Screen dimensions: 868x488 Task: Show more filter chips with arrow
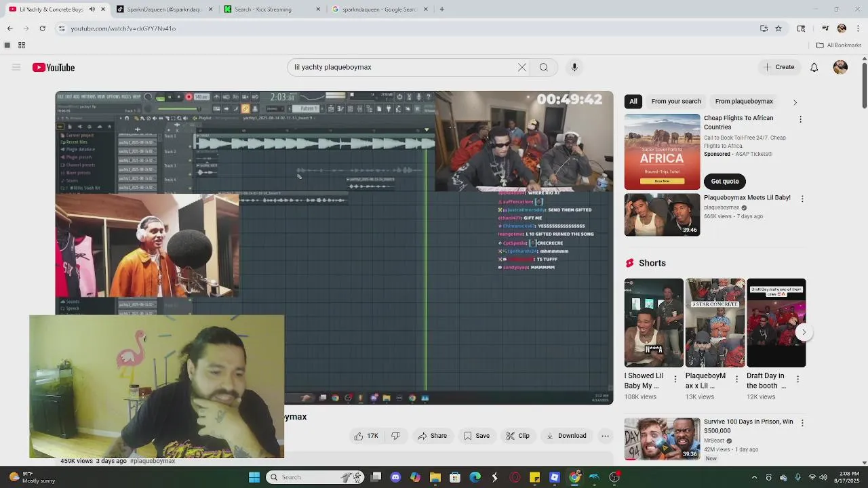click(x=795, y=102)
